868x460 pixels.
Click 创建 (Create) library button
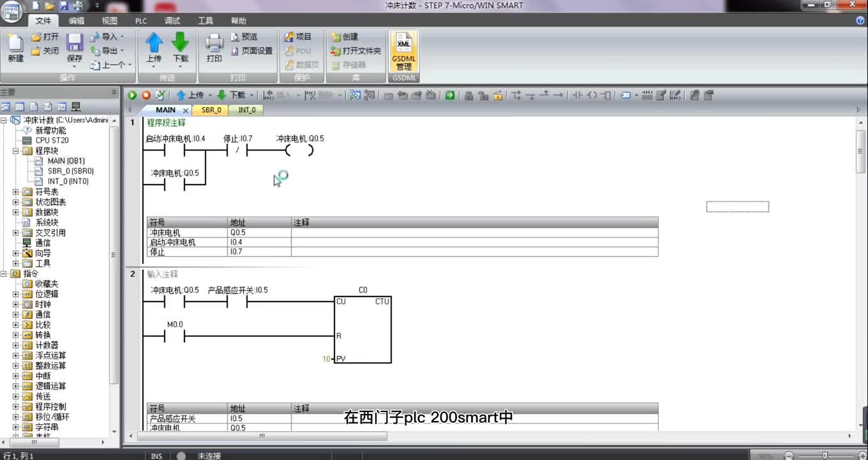pyautogui.click(x=345, y=37)
